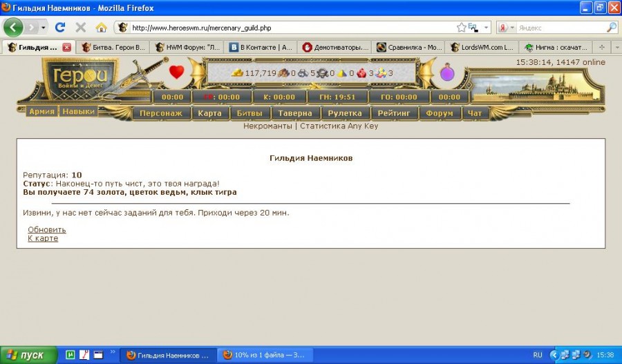Open the back/forward history dropdown arrow
622x364 pixels.
click(x=44, y=28)
